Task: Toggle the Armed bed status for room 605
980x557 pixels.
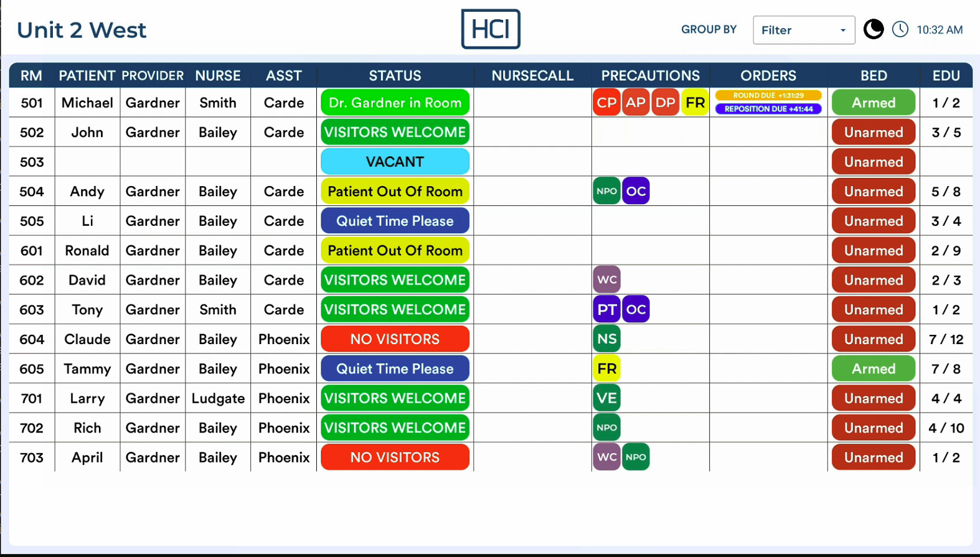Action: [874, 368]
